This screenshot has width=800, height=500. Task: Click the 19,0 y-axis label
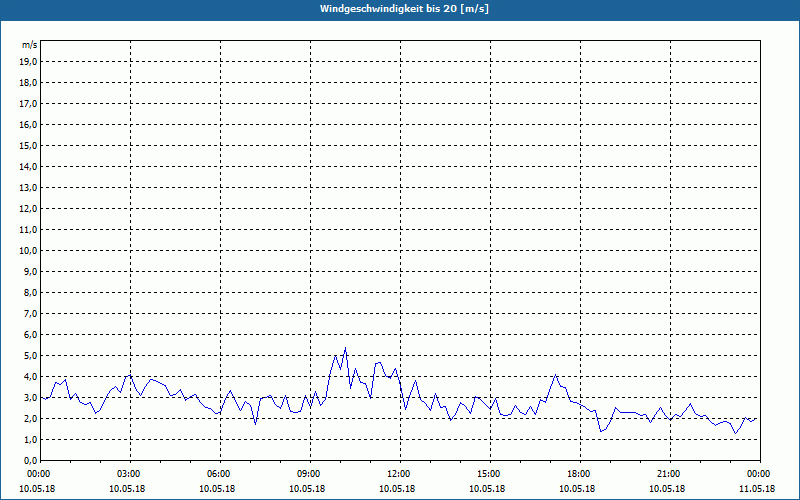pyautogui.click(x=28, y=62)
